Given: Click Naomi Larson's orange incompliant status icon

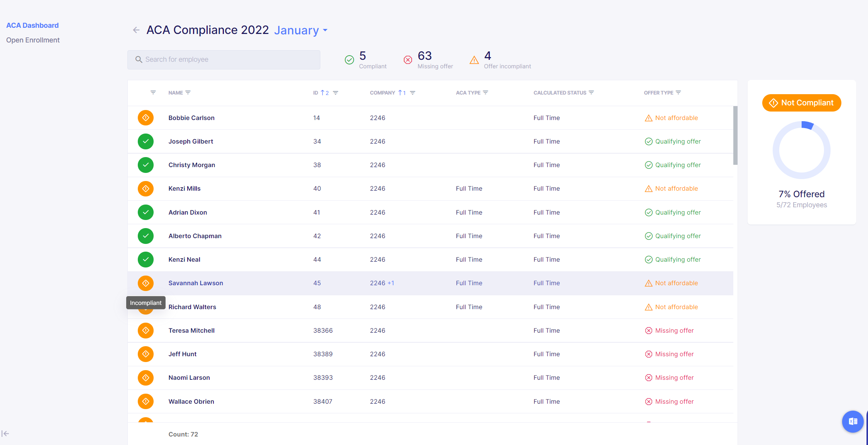Looking at the screenshot, I should (146, 377).
